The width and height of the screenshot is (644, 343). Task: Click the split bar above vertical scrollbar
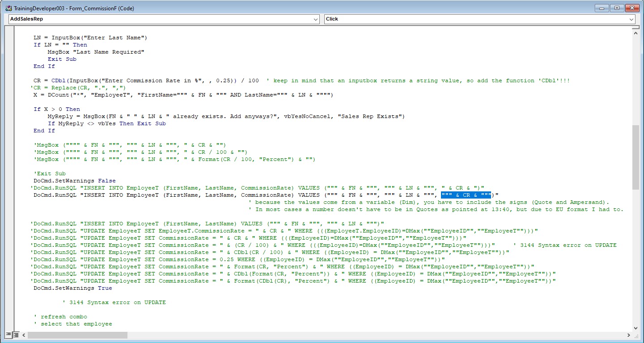[x=636, y=28]
